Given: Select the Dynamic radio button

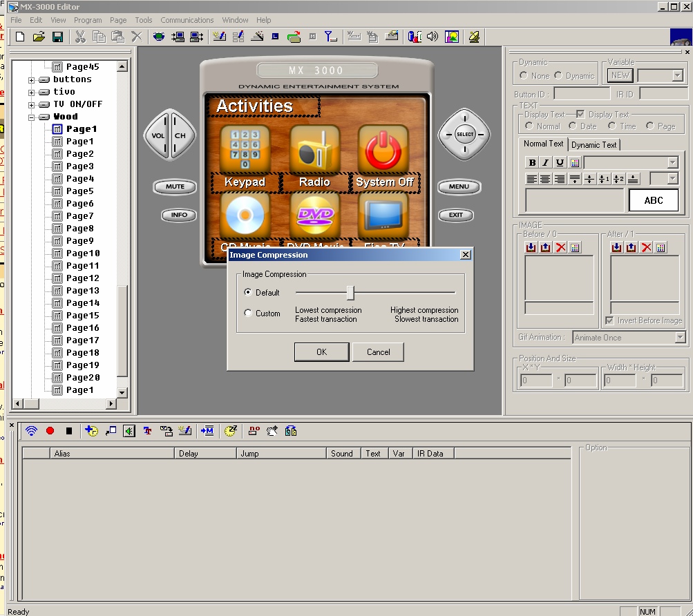Looking at the screenshot, I should pyautogui.click(x=558, y=75).
